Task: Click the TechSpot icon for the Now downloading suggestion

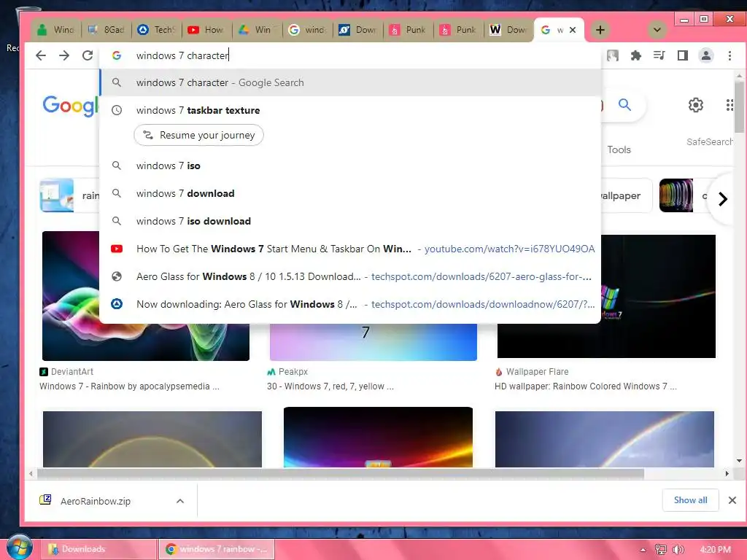Action: (117, 304)
